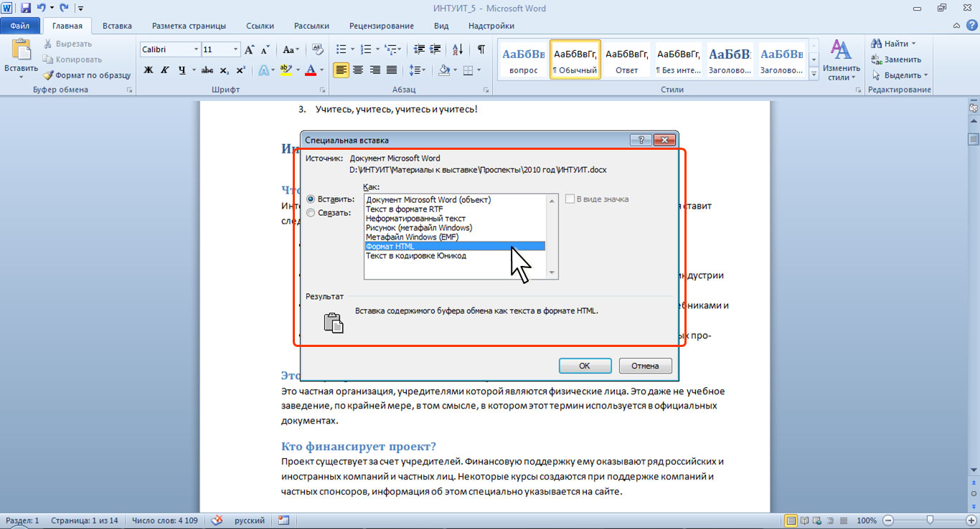Open spelling check icon in status bar
The image size is (980, 529).
point(217,520)
